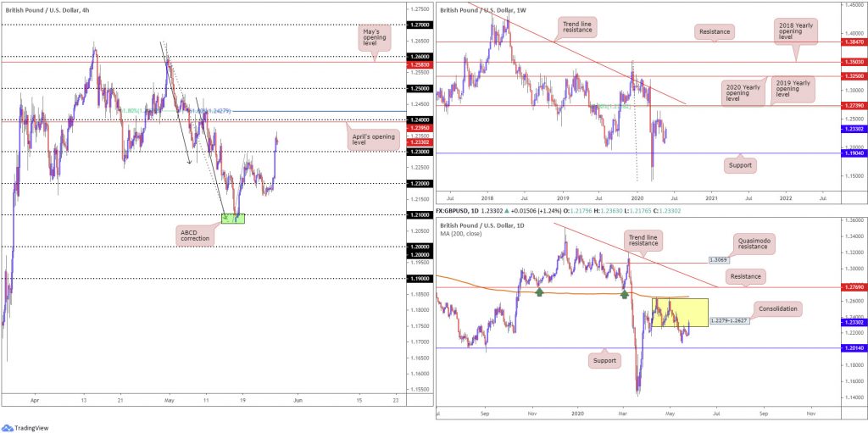Click 2021 on the weekly time axis

[711, 197]
